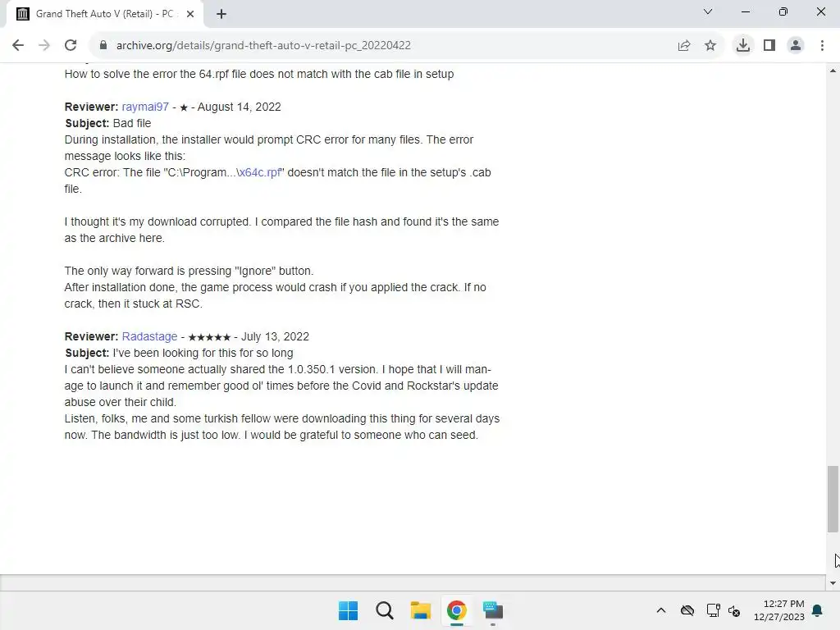Go back to the previous page
The image size is (840, 630).
18,46
